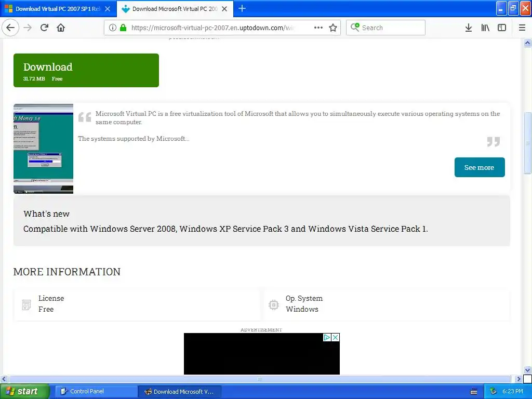Switch to Download Virtual PC 2007 SP1 tab
This screenshot has width=532, height=399.
click(x=58, y=9)
